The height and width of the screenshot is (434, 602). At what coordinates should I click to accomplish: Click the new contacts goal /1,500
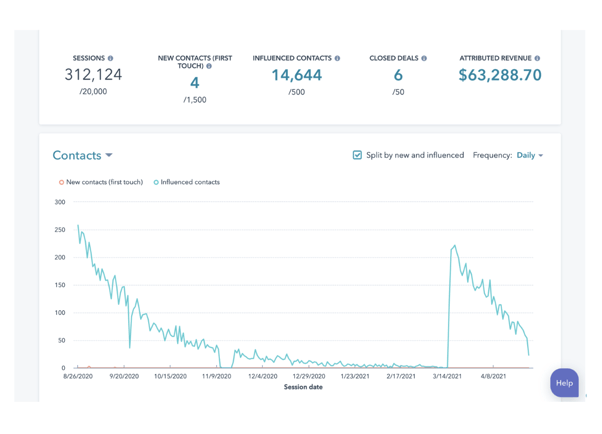(195, 100)
